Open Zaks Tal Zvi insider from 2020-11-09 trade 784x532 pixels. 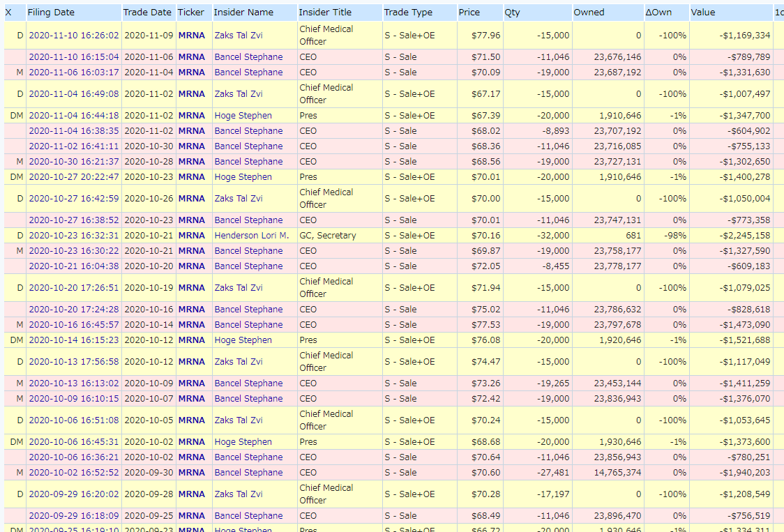[x=239, y=36]
